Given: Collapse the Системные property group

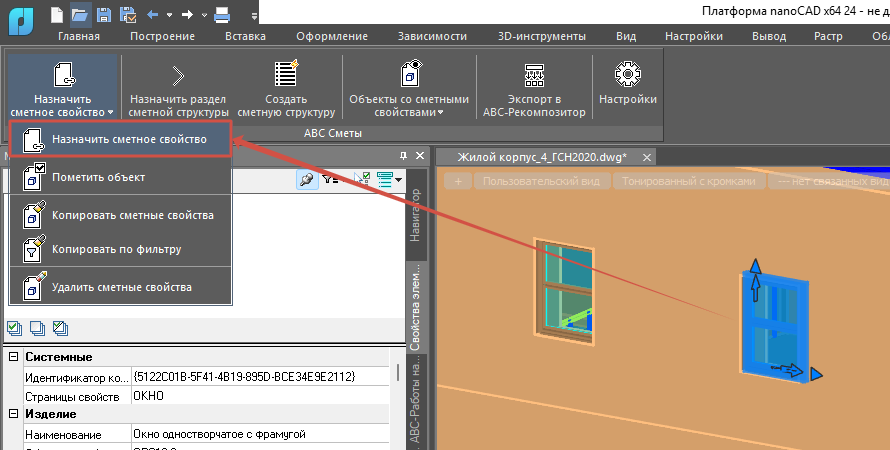Looking at the screenshot, I should (x=13, y=357).
